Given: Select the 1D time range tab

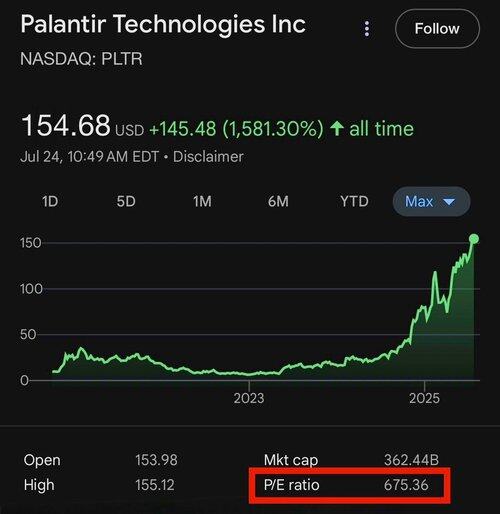Looking at the screenshot, I should click(50, 201).
